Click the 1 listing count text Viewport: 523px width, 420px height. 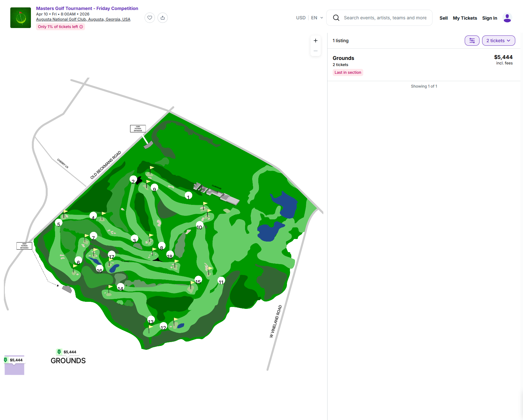[x=340, y=41]
